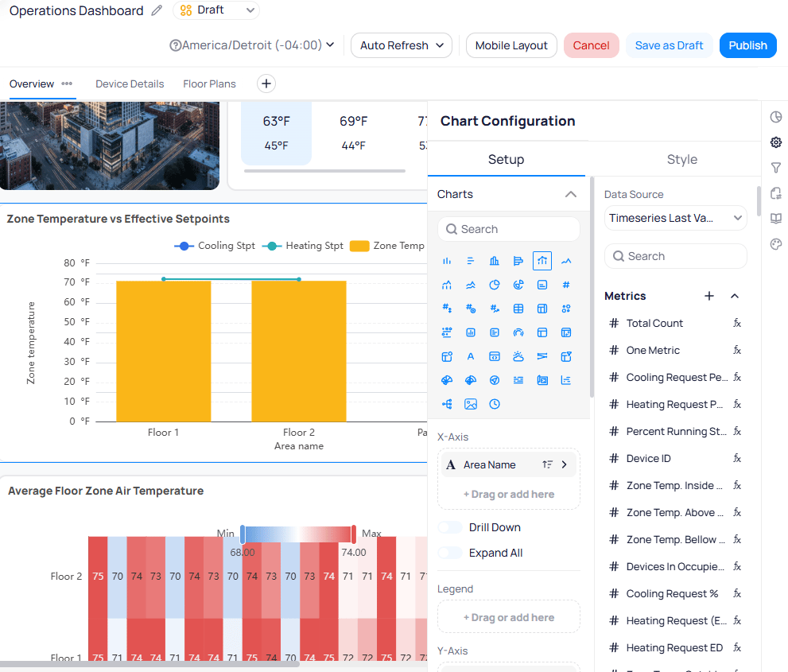Open the settings gear in right sidebar
Screen dimensions: 788x672
[776, 142]
